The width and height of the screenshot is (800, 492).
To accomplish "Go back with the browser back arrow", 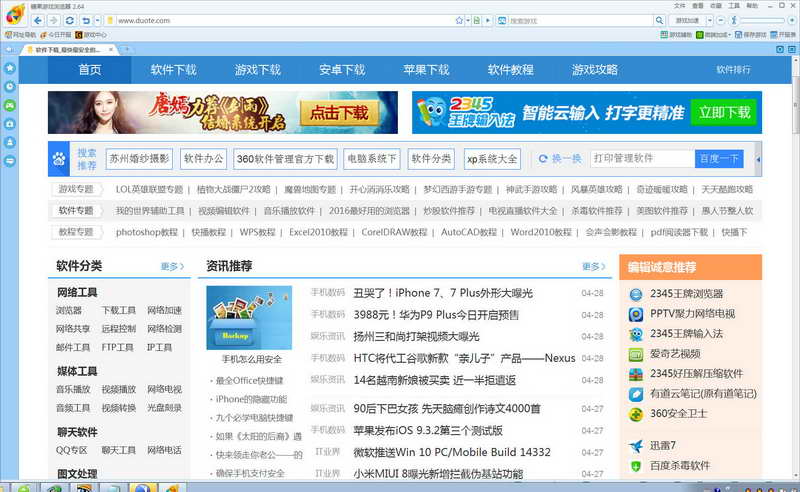I will (x=38, y=20).
